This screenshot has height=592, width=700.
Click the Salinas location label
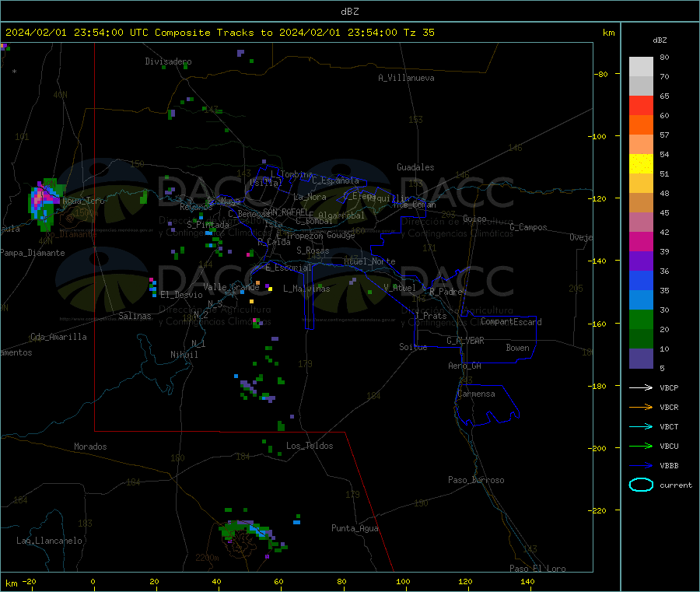(135, 316)
